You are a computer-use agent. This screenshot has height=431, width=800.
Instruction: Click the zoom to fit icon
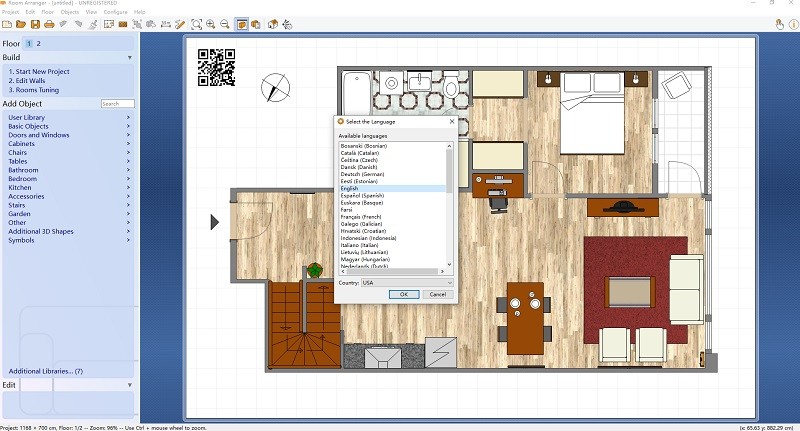click(196, 24)
